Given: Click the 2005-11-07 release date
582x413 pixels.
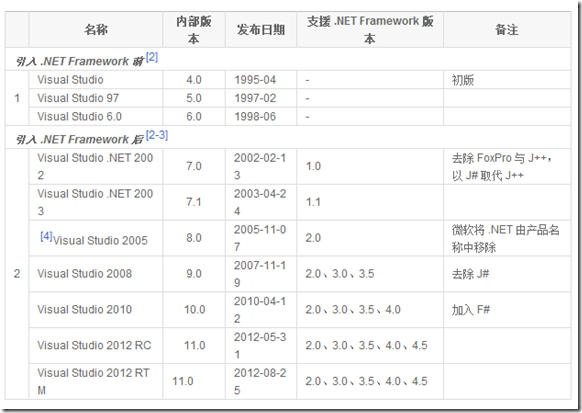Looking at the screenshot, I should (261, 238).
